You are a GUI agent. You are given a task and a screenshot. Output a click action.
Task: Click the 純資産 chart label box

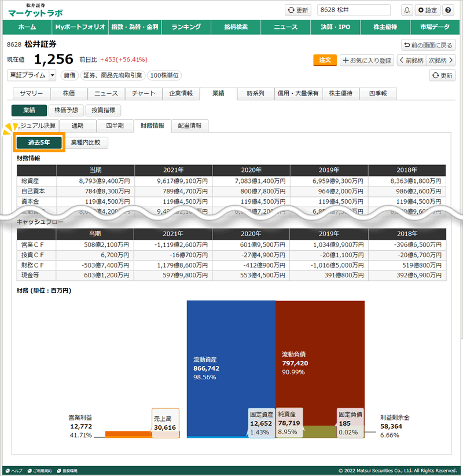[x=289, y=423]
